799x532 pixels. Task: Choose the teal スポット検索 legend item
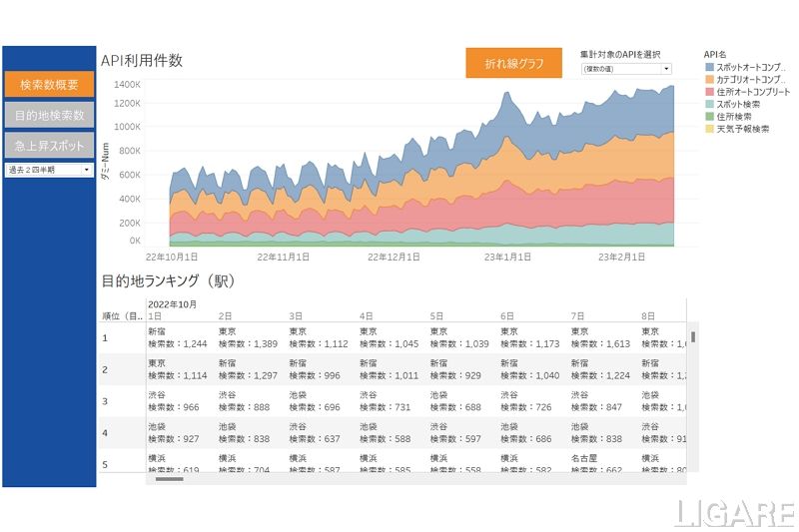(709, 105)
